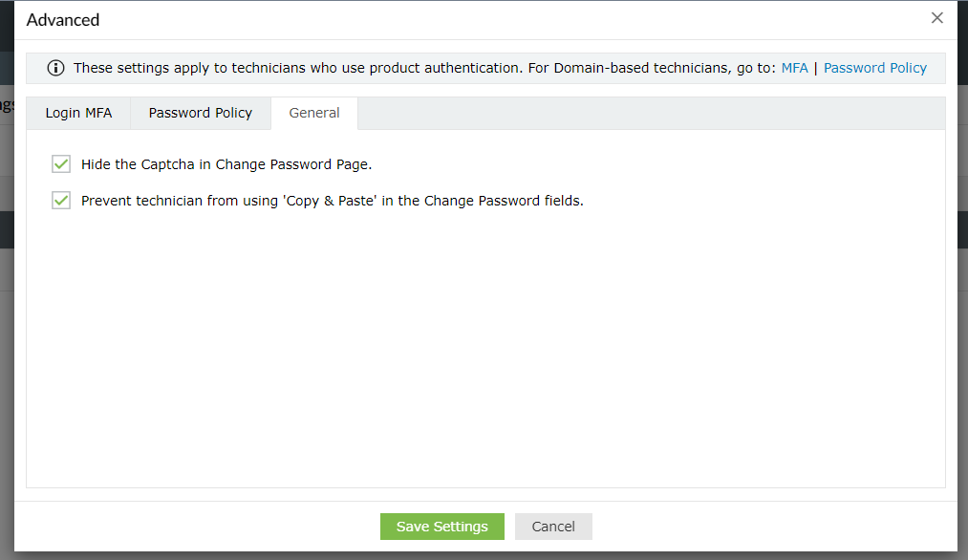Click the separator between MFA and Password Policy links
The width and height of the screenshot is (968, 560).
(815, 68)
